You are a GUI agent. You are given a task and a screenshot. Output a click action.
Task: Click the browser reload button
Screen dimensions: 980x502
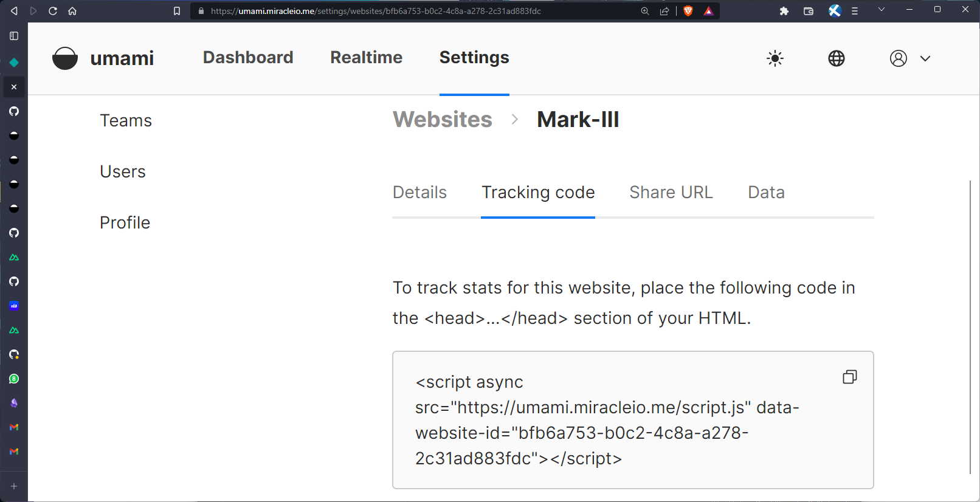coord(53,11)
